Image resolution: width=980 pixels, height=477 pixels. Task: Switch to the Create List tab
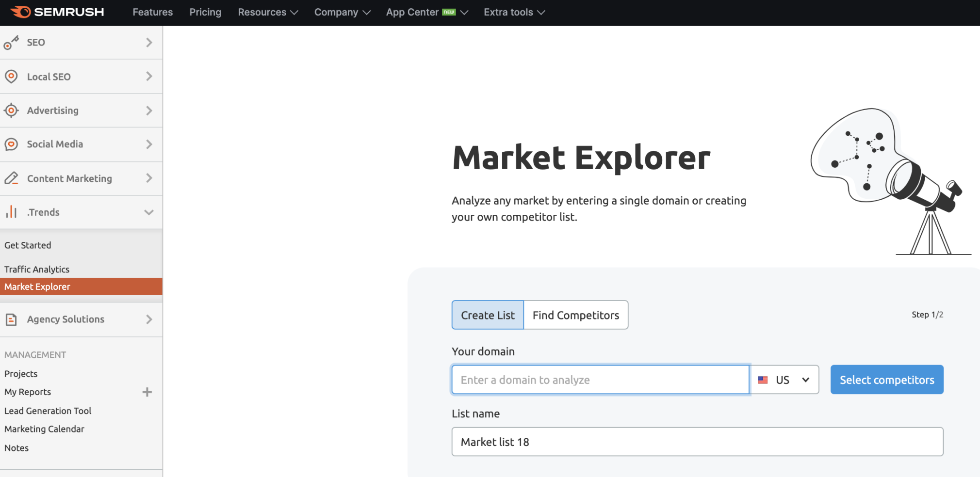click(488, 315)
